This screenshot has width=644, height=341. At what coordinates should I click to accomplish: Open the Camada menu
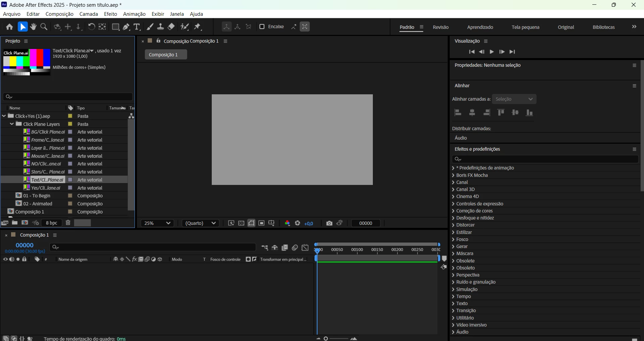(89, 14)
